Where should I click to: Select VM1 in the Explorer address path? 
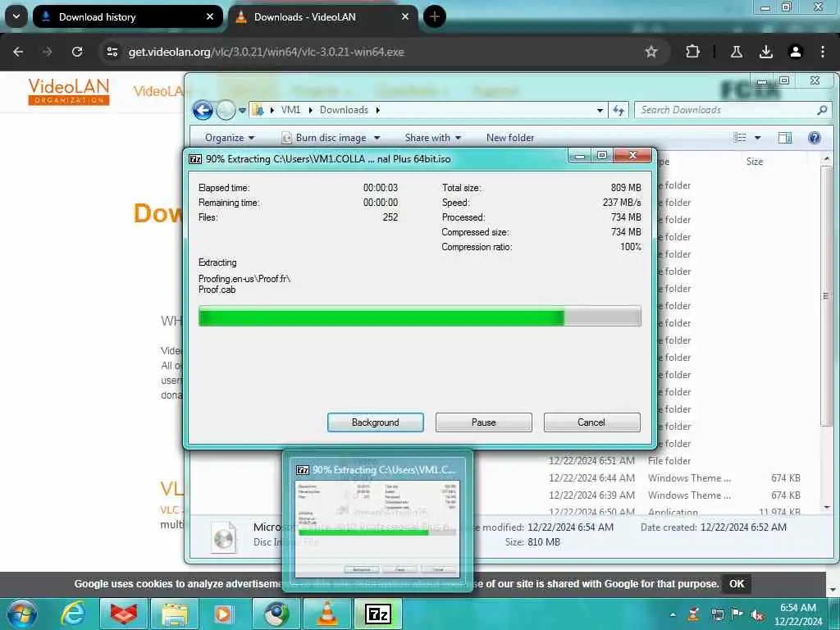coord(290,110)
